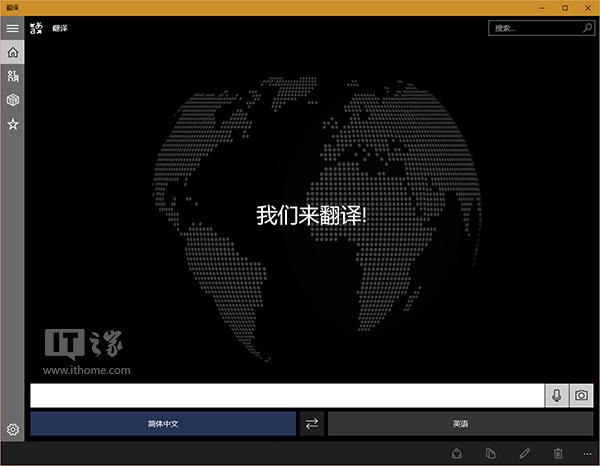
Task: Click the copy icon in bottom bar
Action: 491,453
